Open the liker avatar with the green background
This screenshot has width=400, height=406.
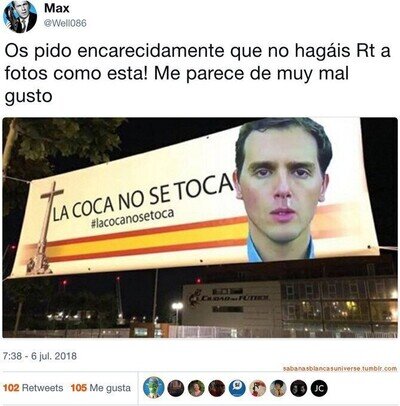[x=196, y=388]
